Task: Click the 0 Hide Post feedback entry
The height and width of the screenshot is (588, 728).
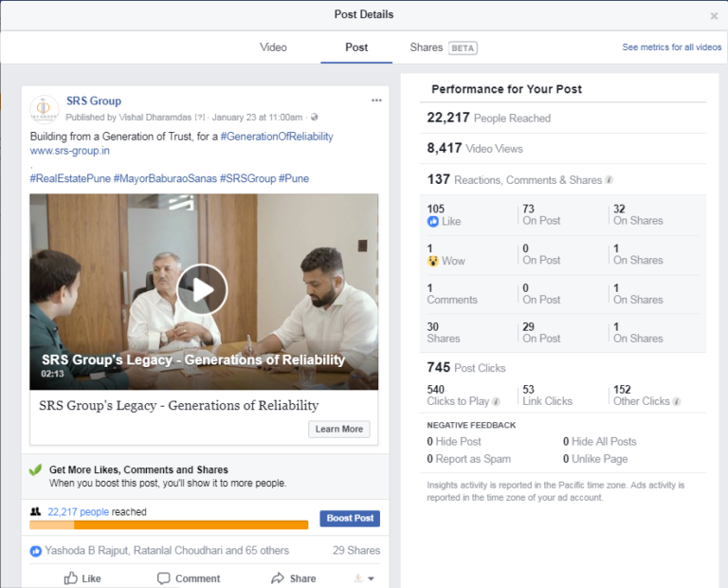Action: [x=454, y=442]
